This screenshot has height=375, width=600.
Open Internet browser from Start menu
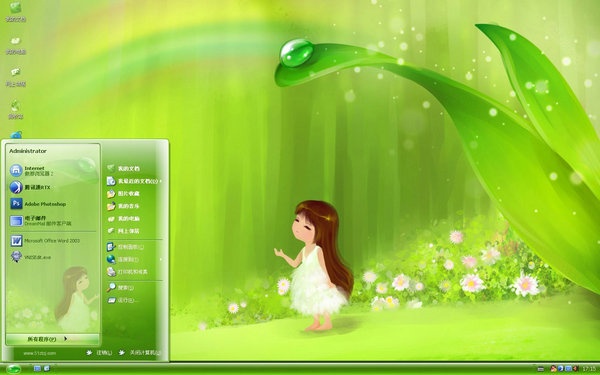pyautogui.click(x=32, y=171)
